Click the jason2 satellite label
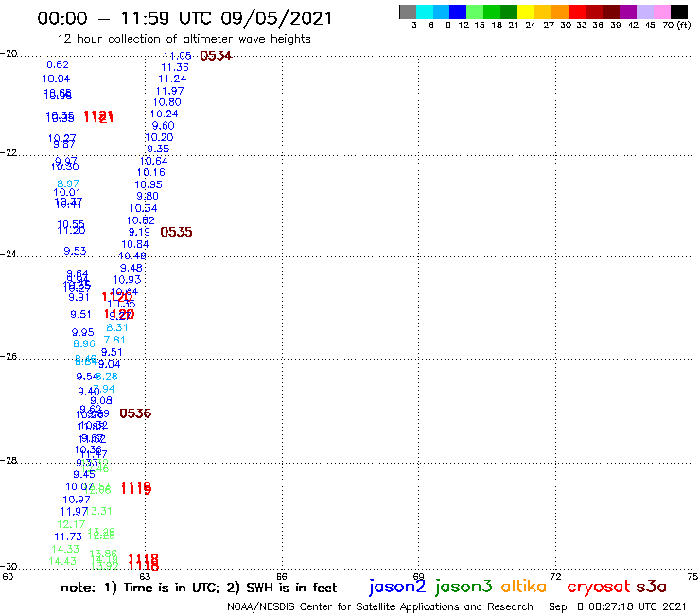The width and height of the screenshot is (700, 615). click(397, 588)
